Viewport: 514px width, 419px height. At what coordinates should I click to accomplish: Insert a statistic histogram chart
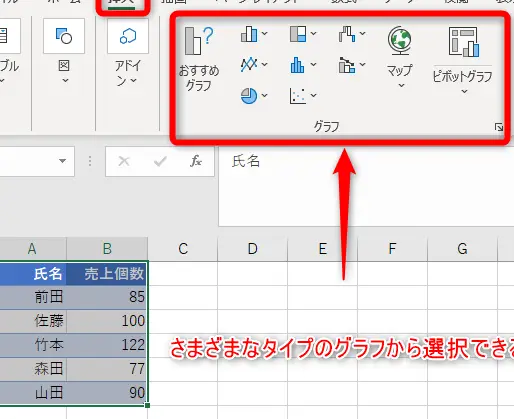click(303, 65)
